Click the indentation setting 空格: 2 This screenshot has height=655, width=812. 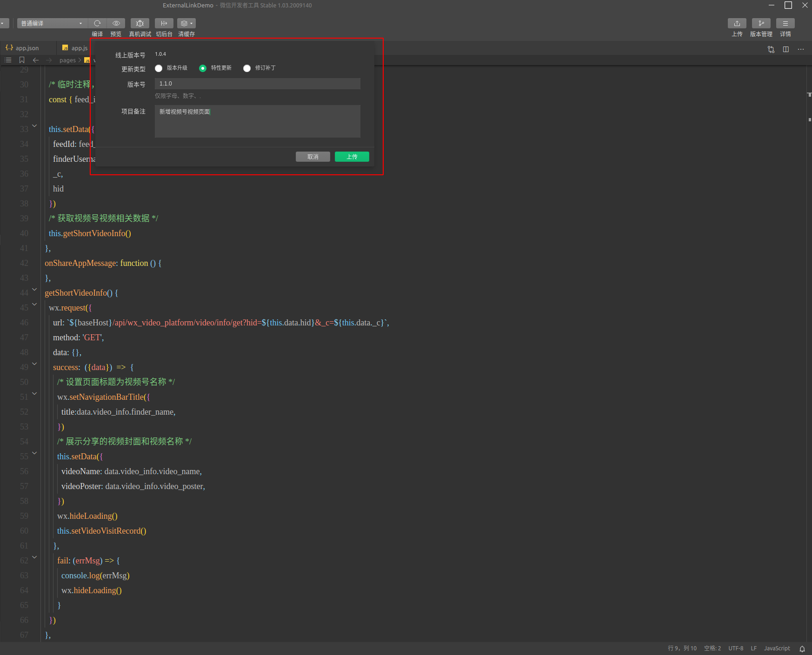712,648
